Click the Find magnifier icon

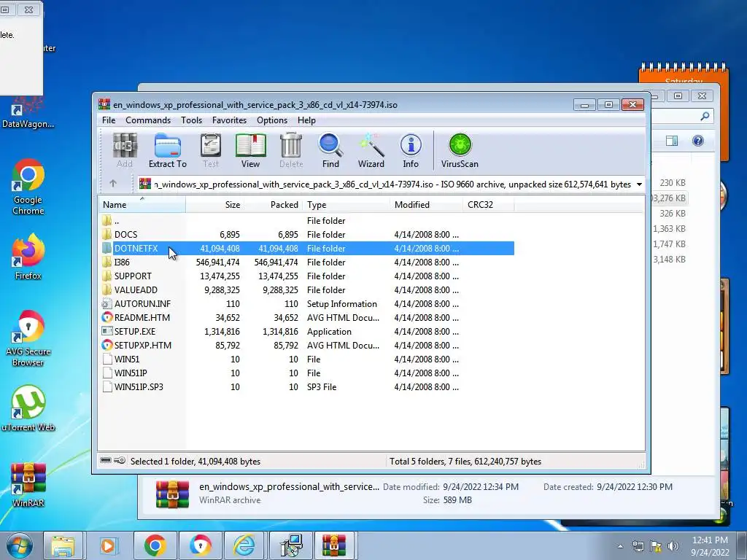point(330,150)
